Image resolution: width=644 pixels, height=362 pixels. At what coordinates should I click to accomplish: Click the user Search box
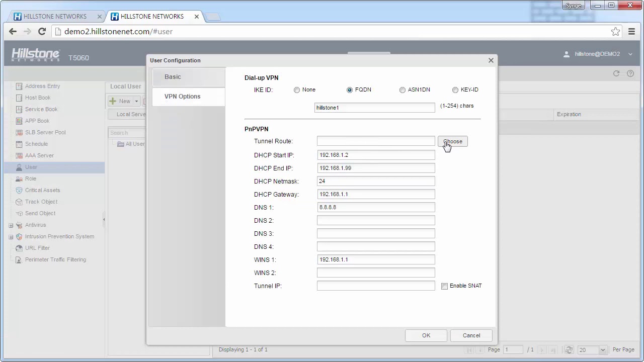coord(127,133)
